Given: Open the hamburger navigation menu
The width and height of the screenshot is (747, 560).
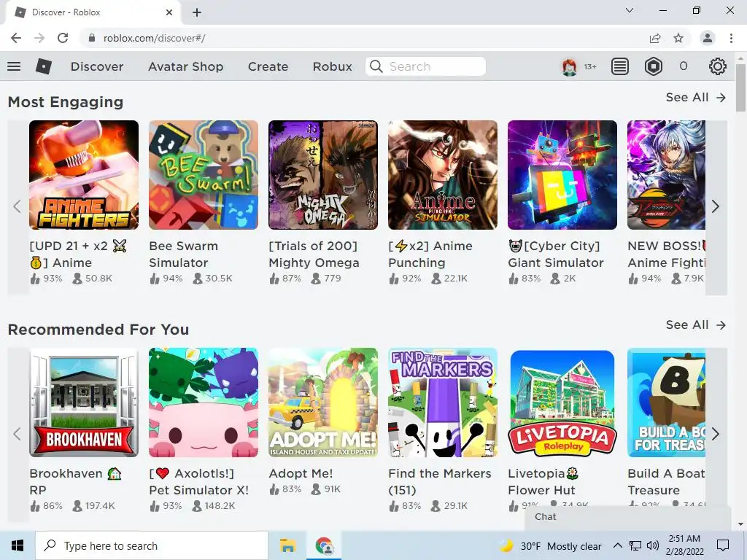Looking at the screenshot, I should pyautogui.click(x=14, y=66).
